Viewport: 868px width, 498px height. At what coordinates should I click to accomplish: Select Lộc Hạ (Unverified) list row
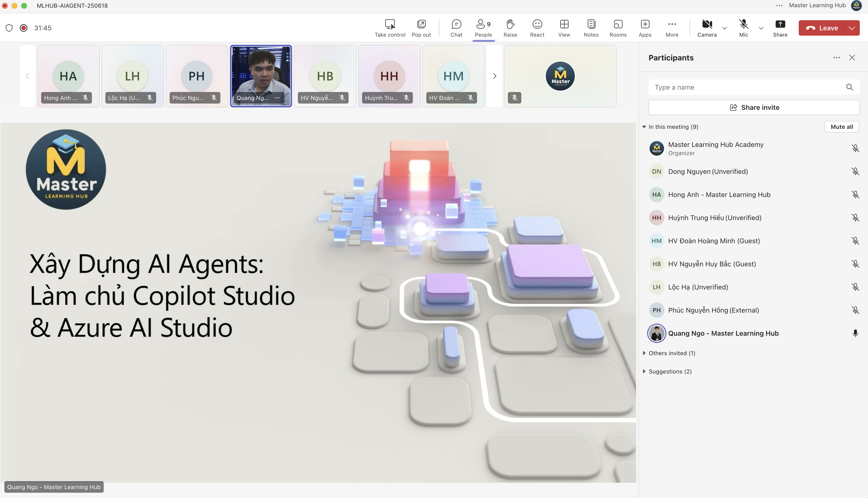[754, 287]
